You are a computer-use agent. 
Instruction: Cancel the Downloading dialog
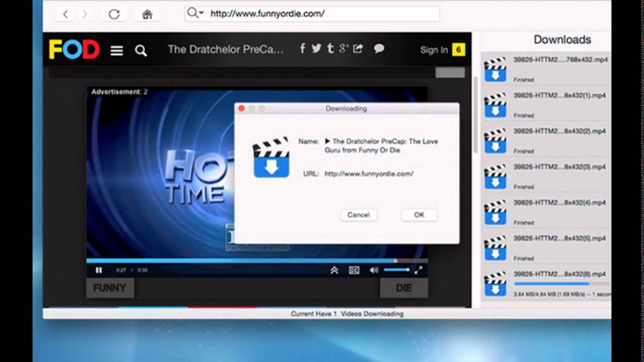tap(358, 215)
